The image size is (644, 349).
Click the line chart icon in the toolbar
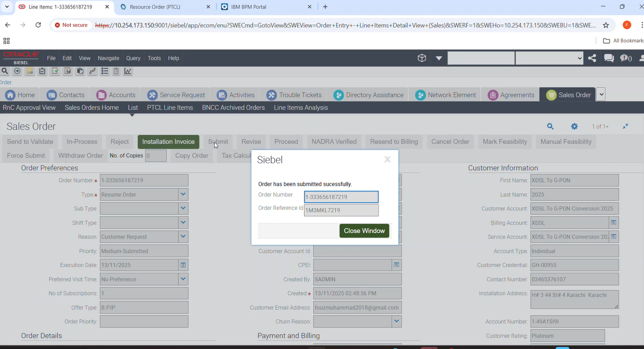(128, 71)
